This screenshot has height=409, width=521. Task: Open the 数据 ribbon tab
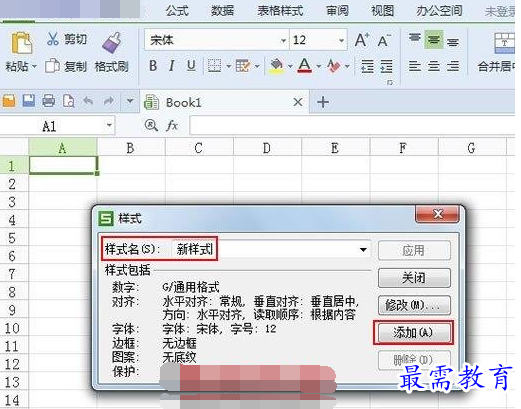[x=223, y=11]
